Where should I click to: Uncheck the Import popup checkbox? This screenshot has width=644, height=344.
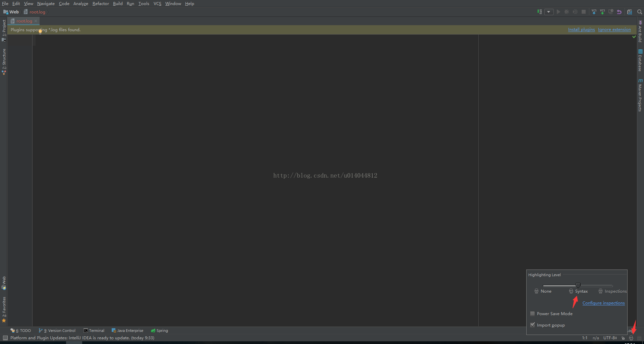(532, 325)
